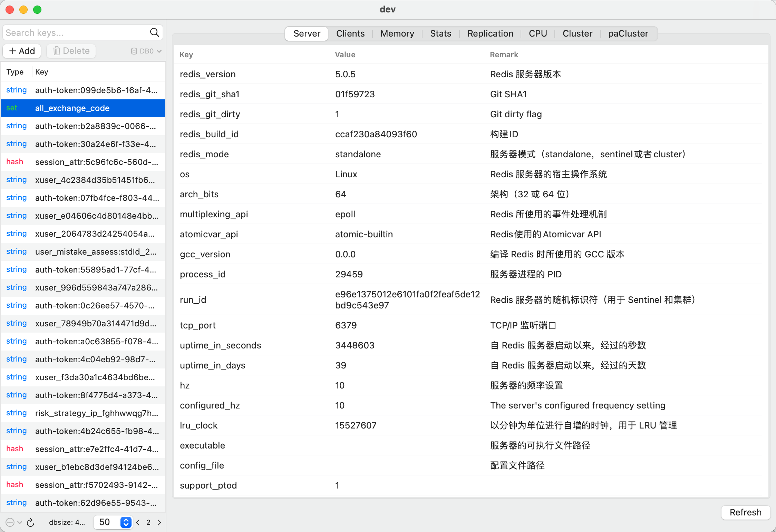Click the ellipsis connection icon at bottom left
Viewport: 776px width, 532px height.
[x=10, y=522]
